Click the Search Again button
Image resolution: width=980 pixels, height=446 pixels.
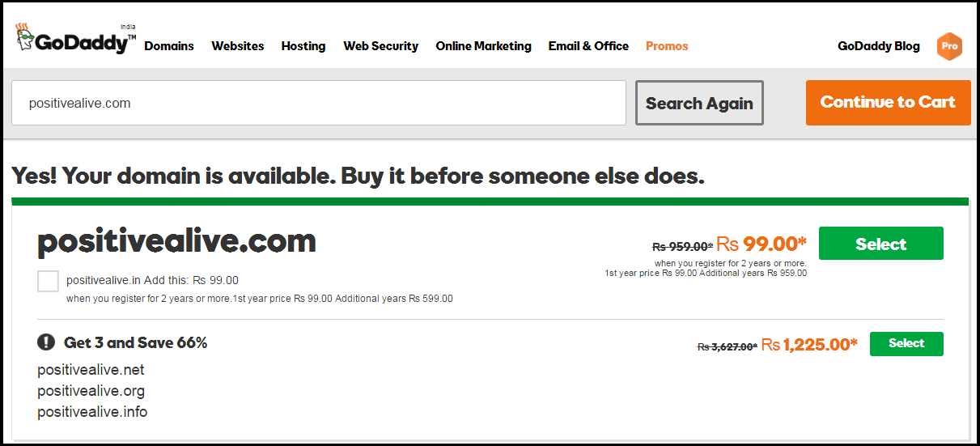[699, 103]
